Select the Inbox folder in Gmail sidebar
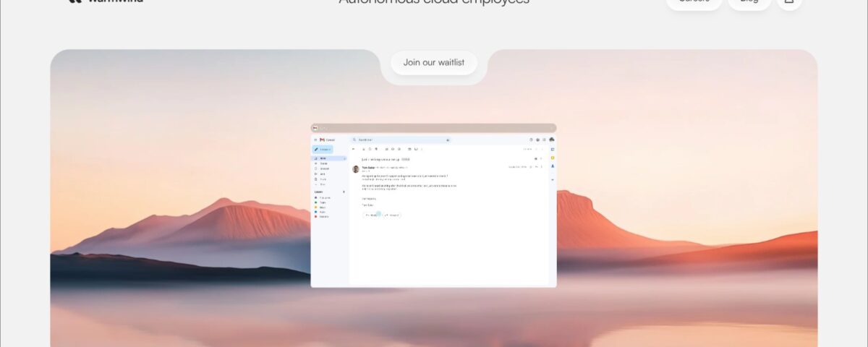This screenshot has height=347, width=868. click(323, 158)
